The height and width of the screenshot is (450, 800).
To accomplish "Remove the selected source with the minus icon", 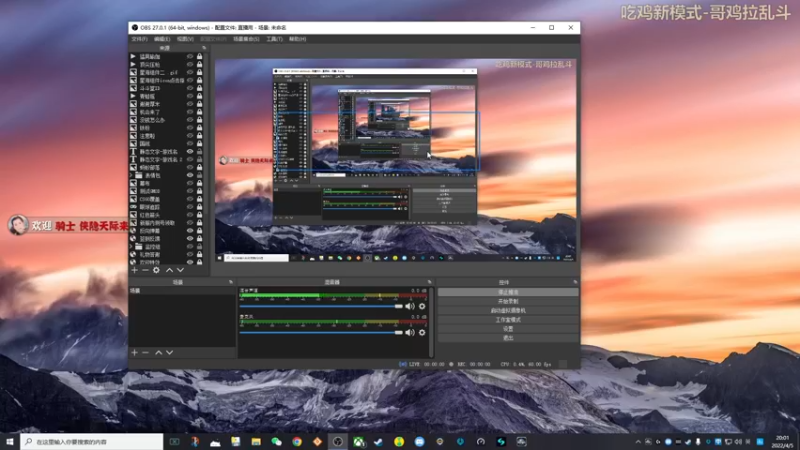I will click(x=145, y=270).
